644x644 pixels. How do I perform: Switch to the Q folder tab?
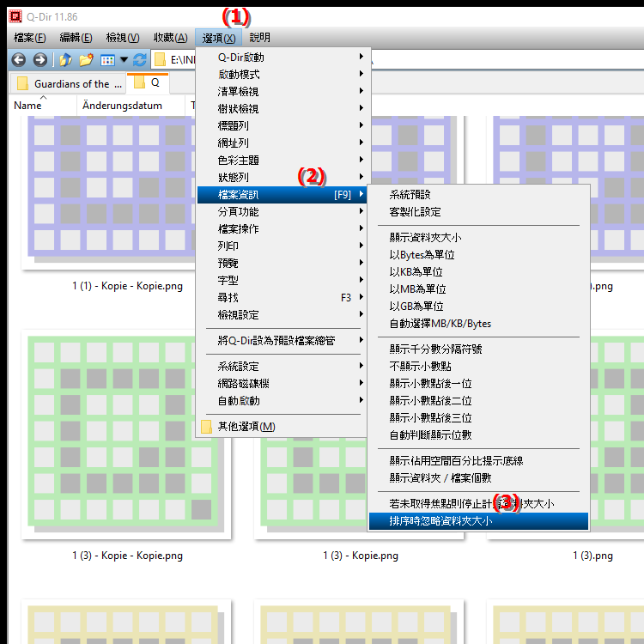(148, 83)
